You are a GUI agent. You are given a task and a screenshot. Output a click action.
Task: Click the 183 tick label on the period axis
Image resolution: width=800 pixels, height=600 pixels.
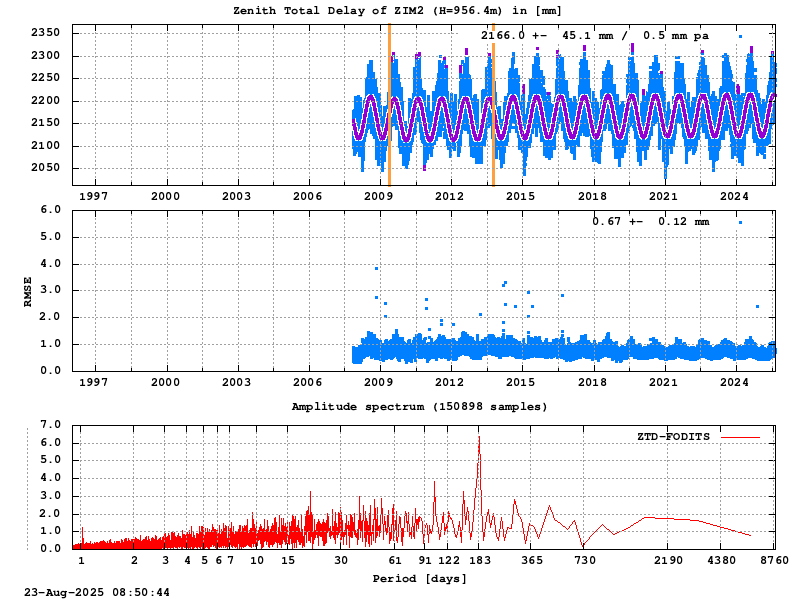point(480,561)
